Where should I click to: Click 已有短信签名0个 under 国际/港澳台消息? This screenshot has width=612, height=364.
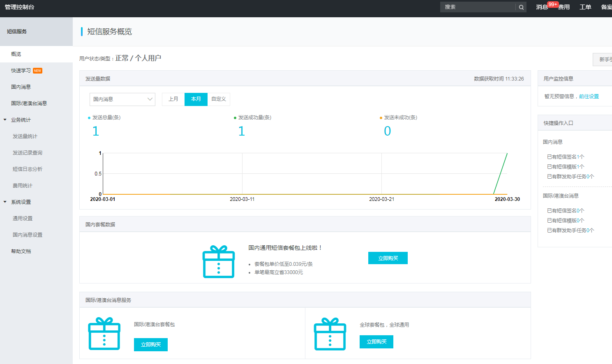click(x=566, y=211)
